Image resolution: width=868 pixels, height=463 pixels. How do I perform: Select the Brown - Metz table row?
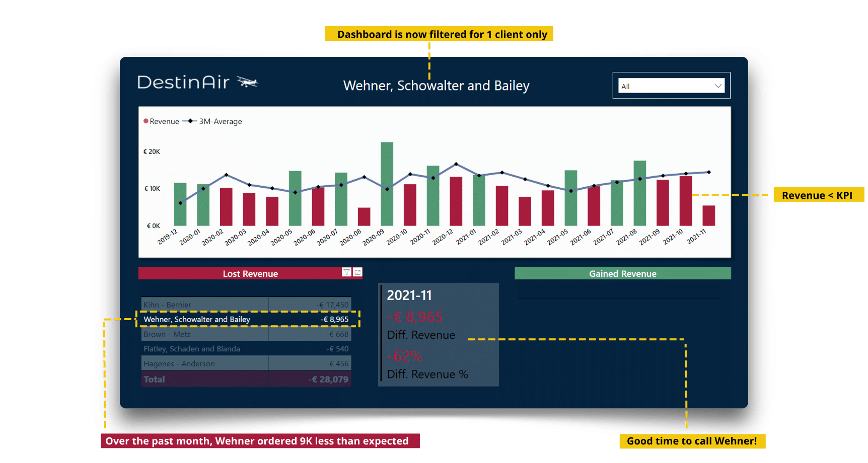coord(246,334)
